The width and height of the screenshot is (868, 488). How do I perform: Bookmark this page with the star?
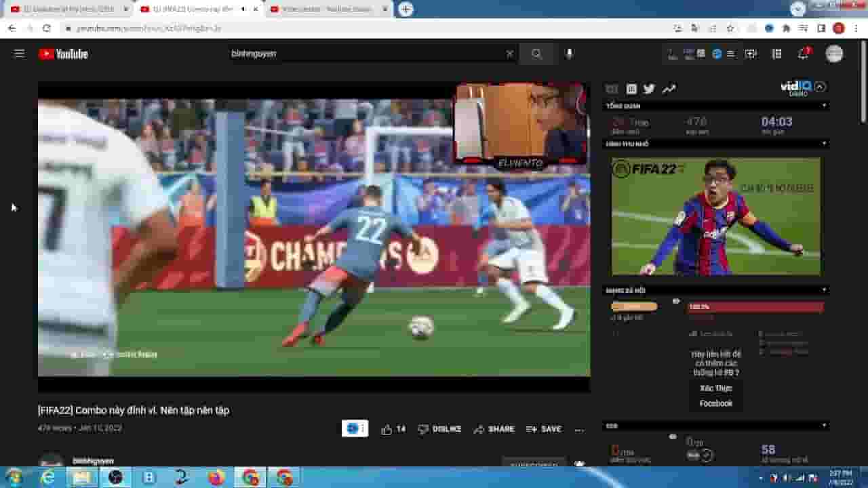(730, 28)
